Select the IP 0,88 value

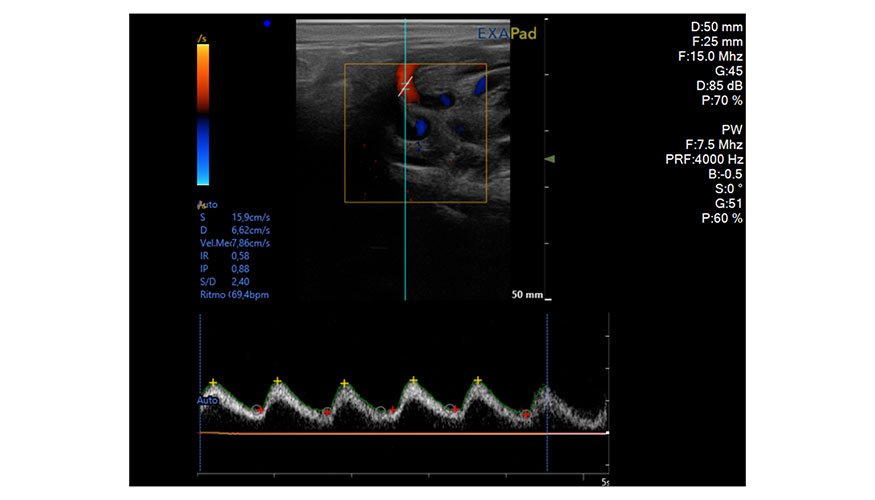[x=225, y=268]
